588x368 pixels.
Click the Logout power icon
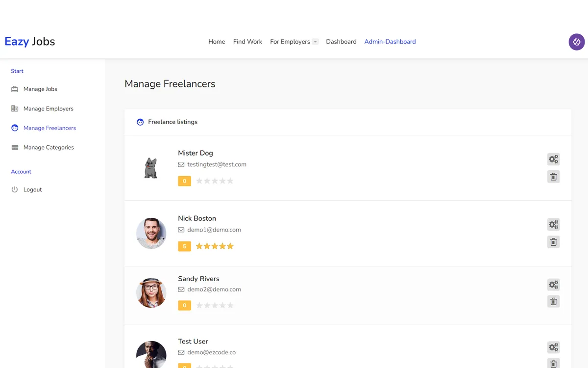[x=15, y=189]
